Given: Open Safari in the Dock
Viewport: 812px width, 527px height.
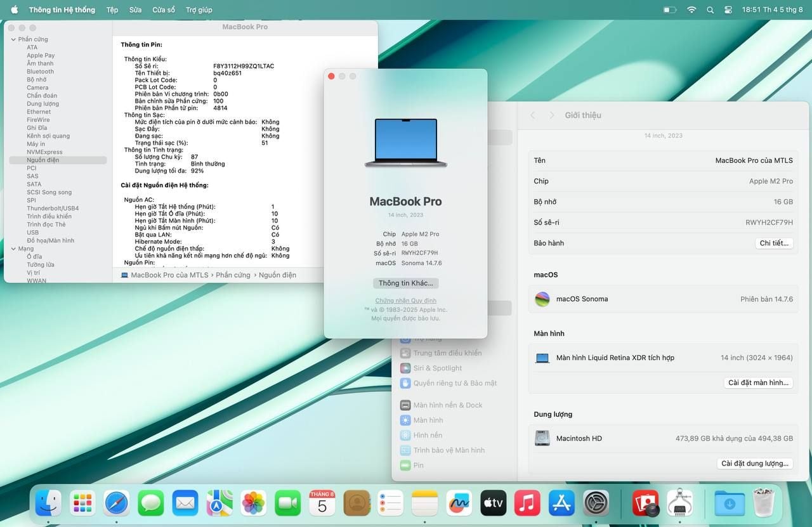Looking at the screenshot, I should 117,504.
